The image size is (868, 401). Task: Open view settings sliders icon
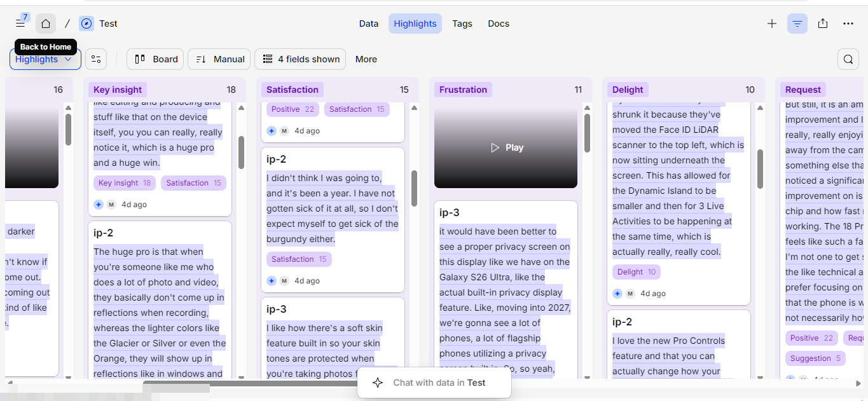[96, 59]
